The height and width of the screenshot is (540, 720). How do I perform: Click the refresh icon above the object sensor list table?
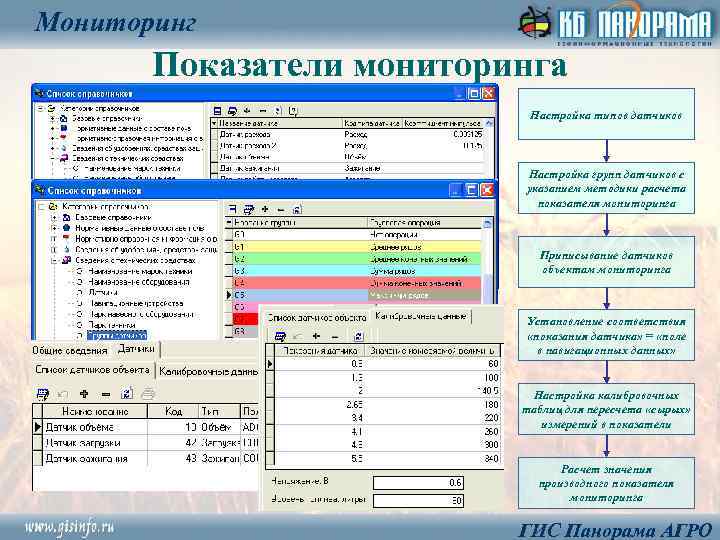pos(127,394)
